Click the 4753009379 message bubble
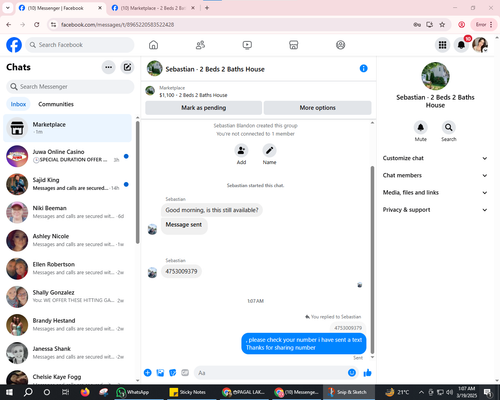The image size is (500, 400). [181, 271]
